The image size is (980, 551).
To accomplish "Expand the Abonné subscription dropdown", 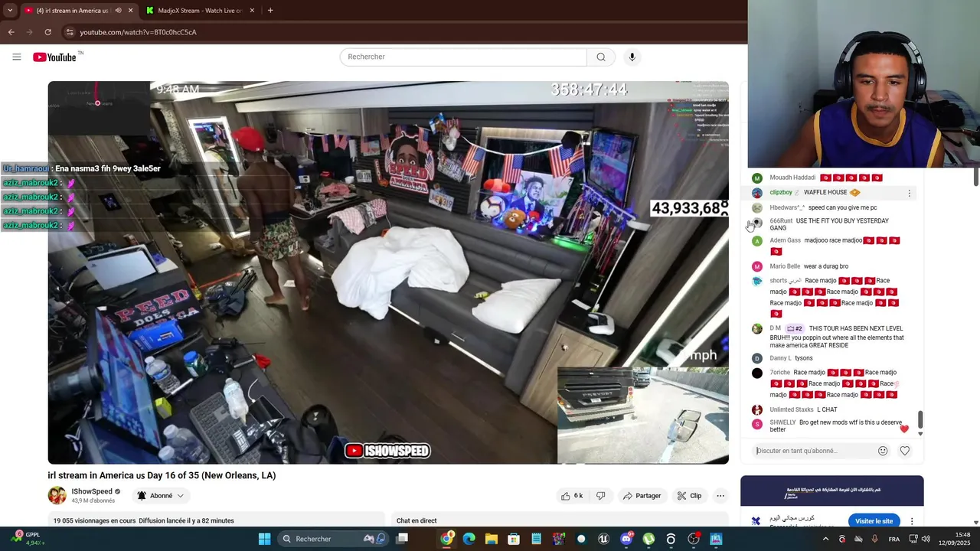I will [161, 496].
